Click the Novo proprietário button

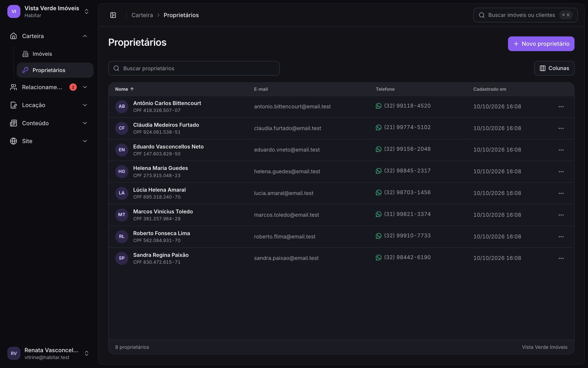point(541,44)
